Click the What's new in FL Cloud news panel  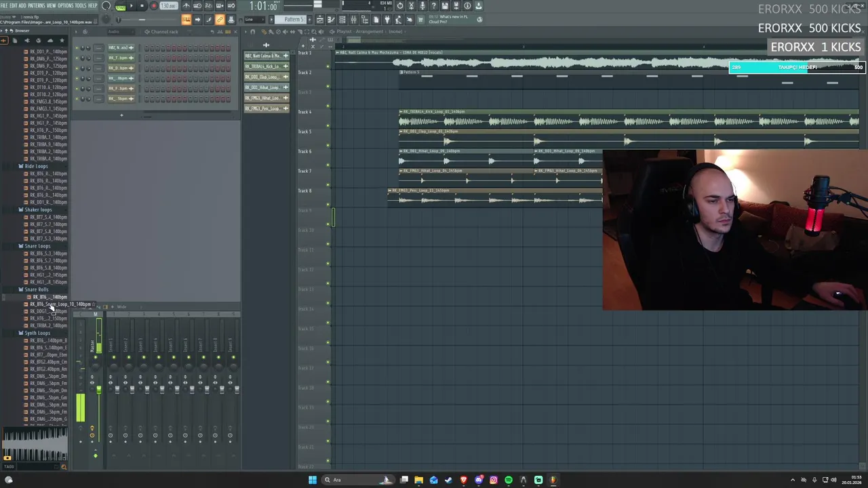point(453,19)
